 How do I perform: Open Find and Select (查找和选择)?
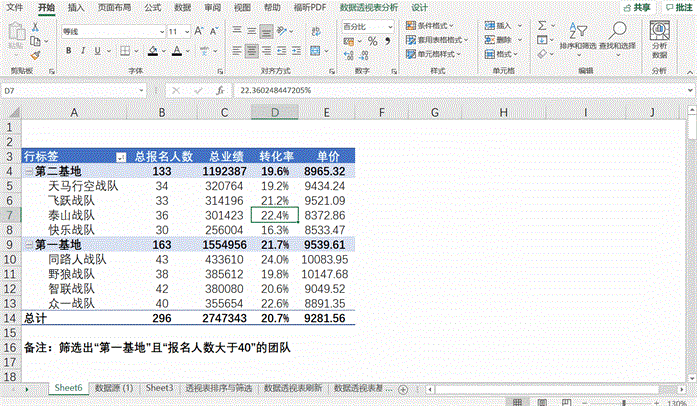pos(617,37)
